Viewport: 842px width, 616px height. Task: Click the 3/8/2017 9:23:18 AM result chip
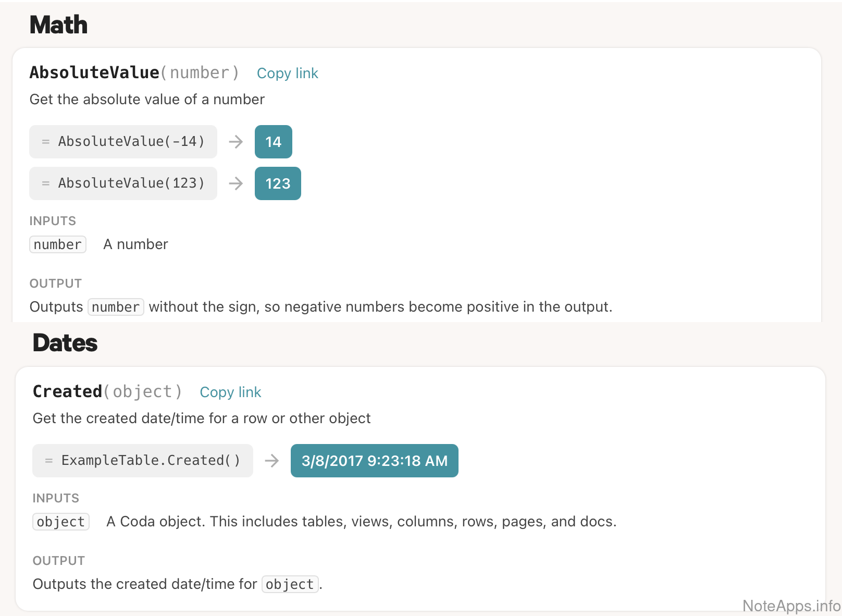375,461
